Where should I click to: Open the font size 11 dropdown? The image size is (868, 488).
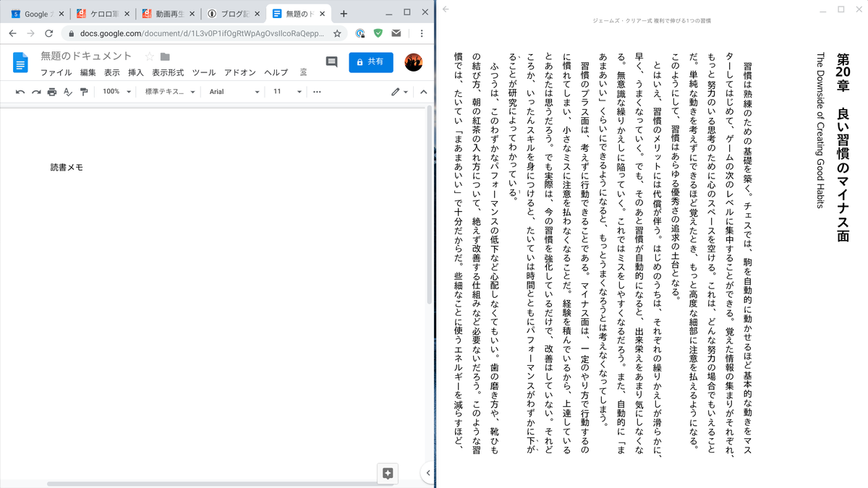click(287, 92)
